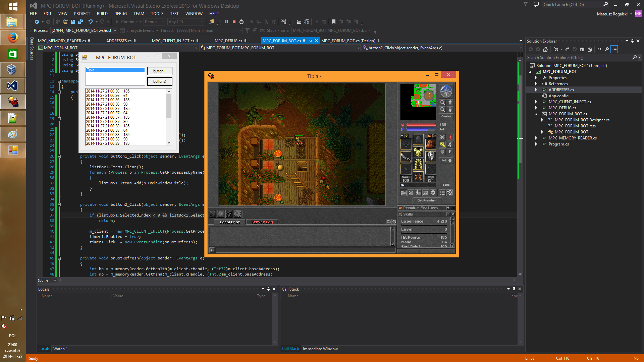Viewport: 644px width, 362px height.
Task: Click button2 in the MPC_FORUM_BOT form
Action: click(x=159, y=81)
